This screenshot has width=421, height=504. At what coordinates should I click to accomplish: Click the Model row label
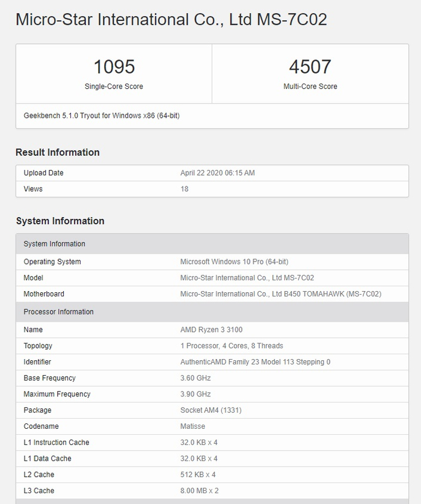pyautogui.click(x=33, y=277)
